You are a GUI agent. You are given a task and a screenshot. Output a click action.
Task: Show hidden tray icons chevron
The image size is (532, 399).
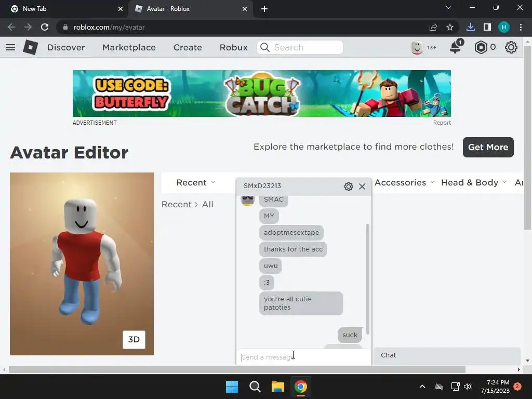(x=422, y=387)
